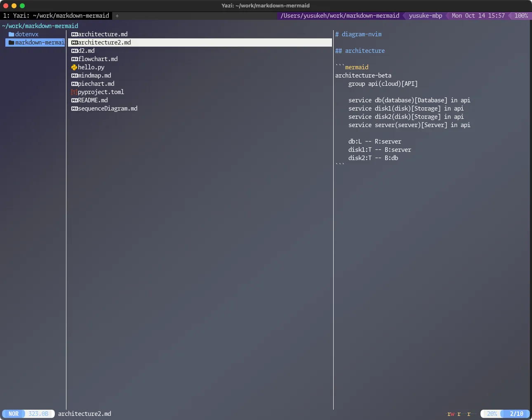Click the window title 'Yazi: ~/work/markdown-mermaid'
The height and width of the screenshot is (420, 532).
[266, 6]
